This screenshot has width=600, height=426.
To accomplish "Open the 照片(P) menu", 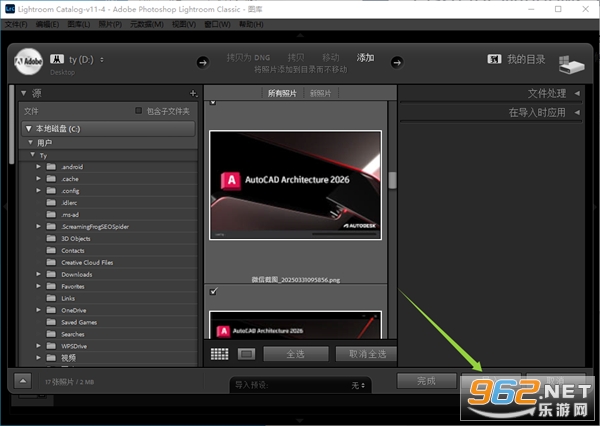I will (x=110, y=24).
